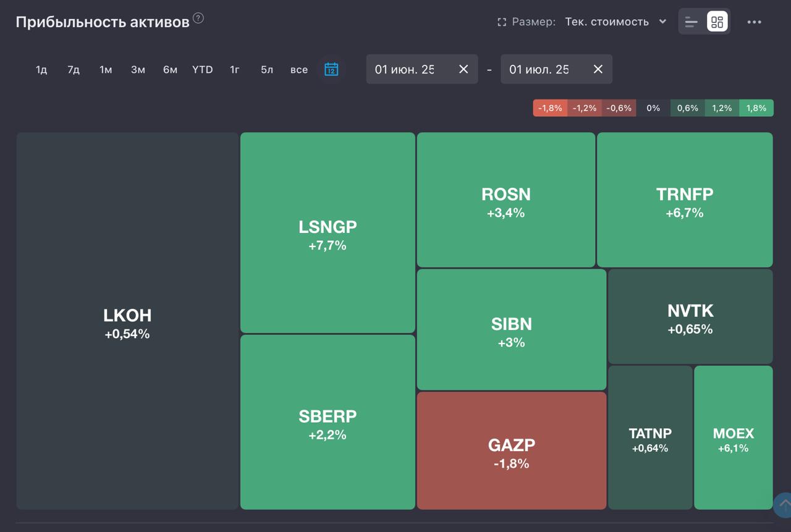This screenshot has height=532, width=791.
Task: Open the GAZP treemap tile
Action: (x=512, y=450)
